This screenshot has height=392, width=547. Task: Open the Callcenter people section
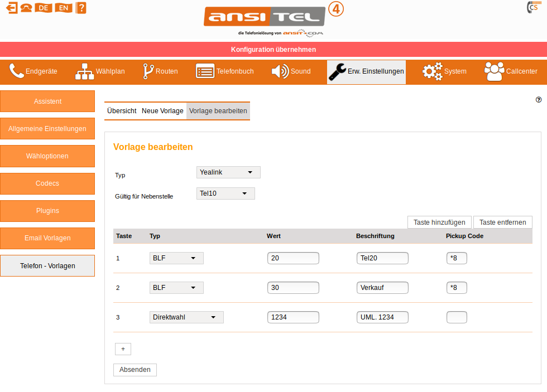tap(511, 71)
